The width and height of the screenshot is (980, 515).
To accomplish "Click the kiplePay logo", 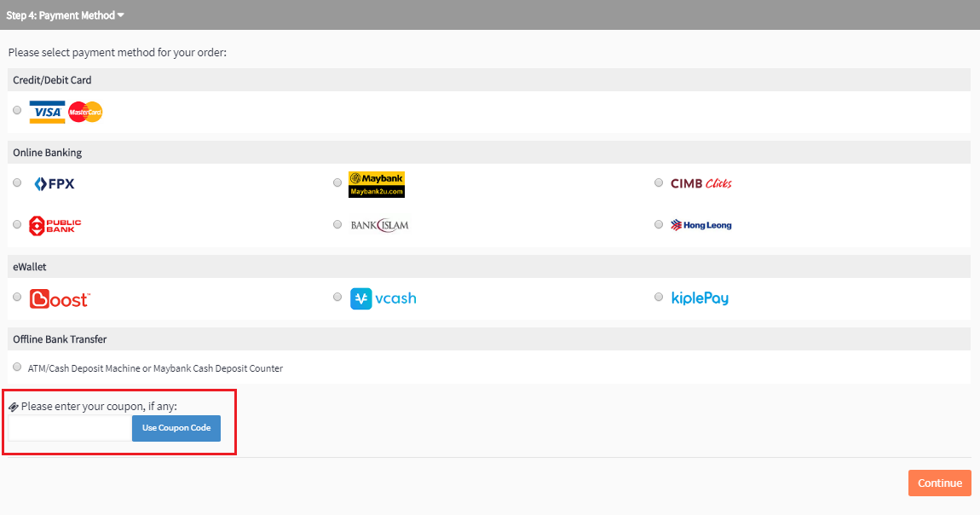I will [x=700, y=298].
